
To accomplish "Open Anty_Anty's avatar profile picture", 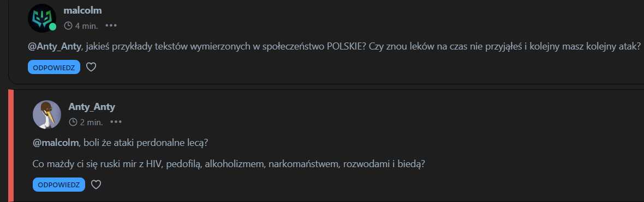I will [x=47, y=115].
